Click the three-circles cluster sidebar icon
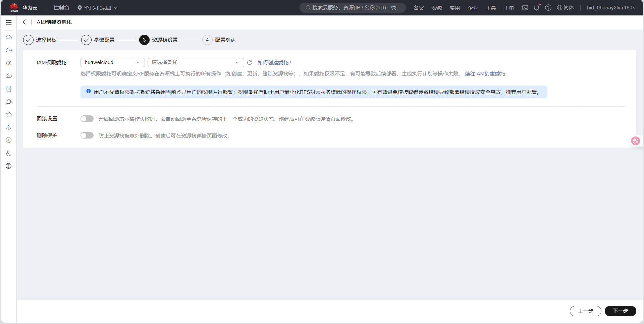This screenshot has width=644, height=324. [9, 153]
